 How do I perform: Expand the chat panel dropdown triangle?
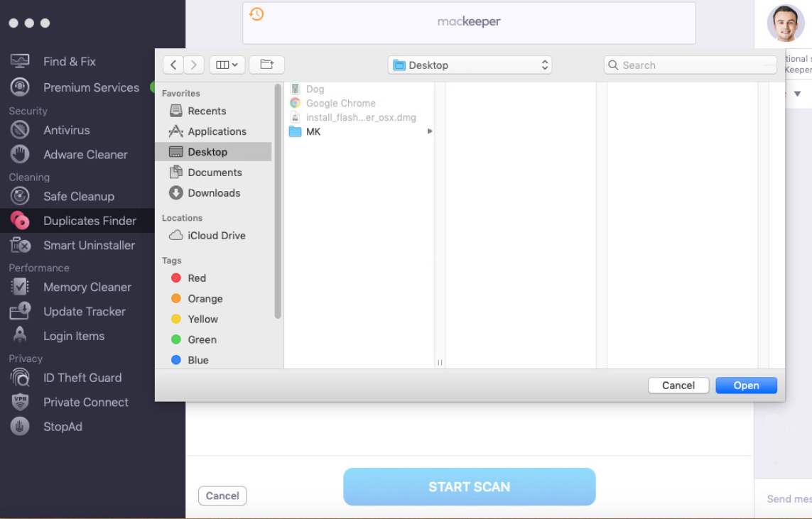point(798,94)
